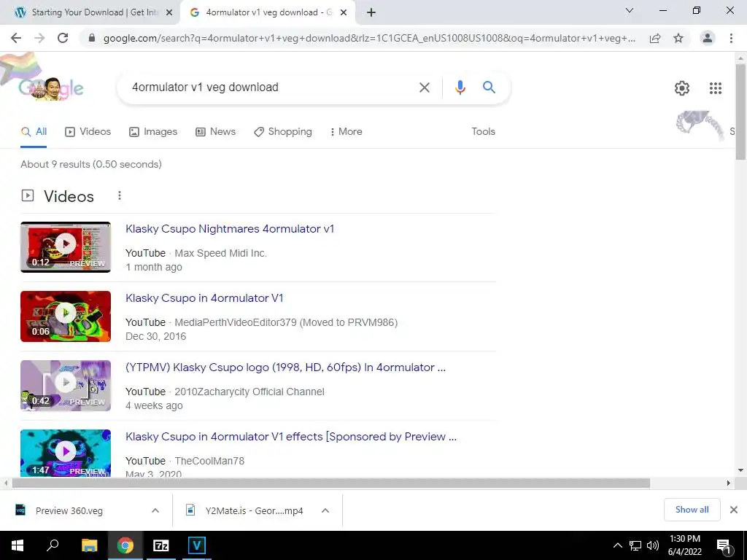Open a new browser tab
Image resolution: width=747 pixels, height=560 pixels.
tap(371, 13)
